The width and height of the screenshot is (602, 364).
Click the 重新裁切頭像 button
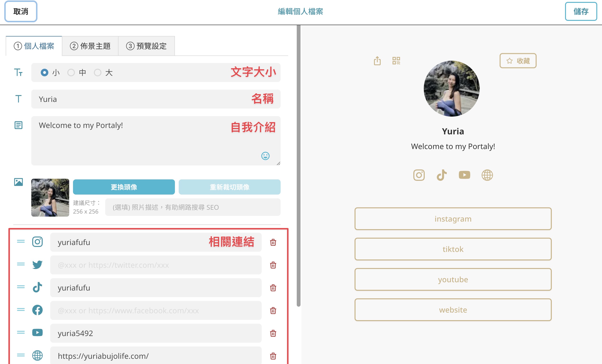(229, 187)
